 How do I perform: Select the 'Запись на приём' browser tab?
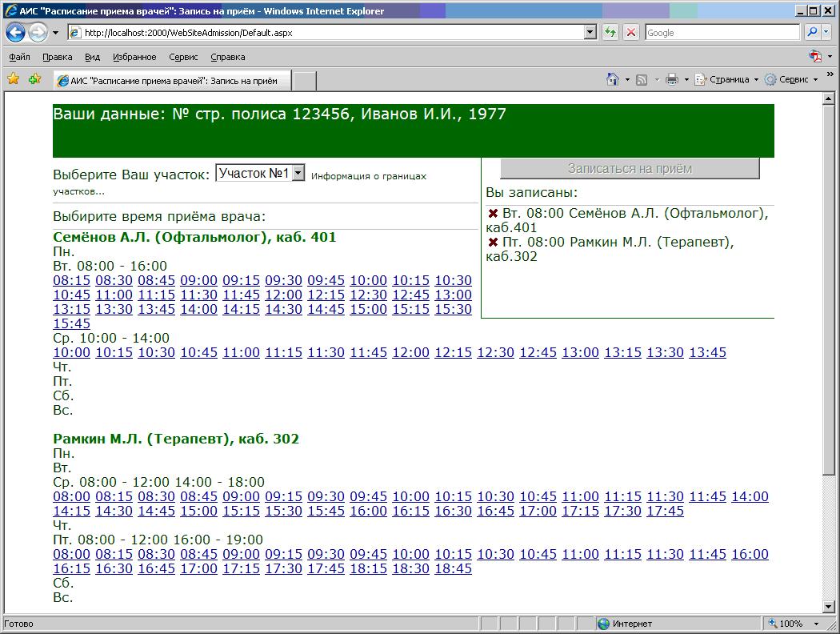(172, 80)
